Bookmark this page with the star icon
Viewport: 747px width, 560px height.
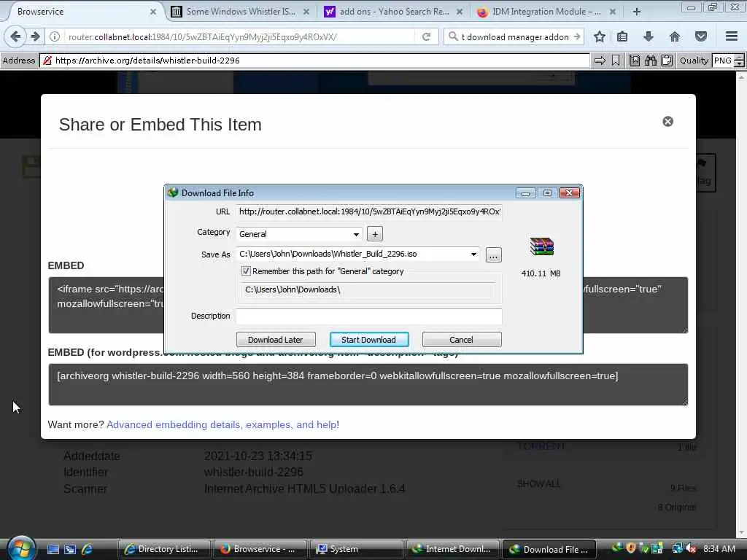tap(600, 36)
